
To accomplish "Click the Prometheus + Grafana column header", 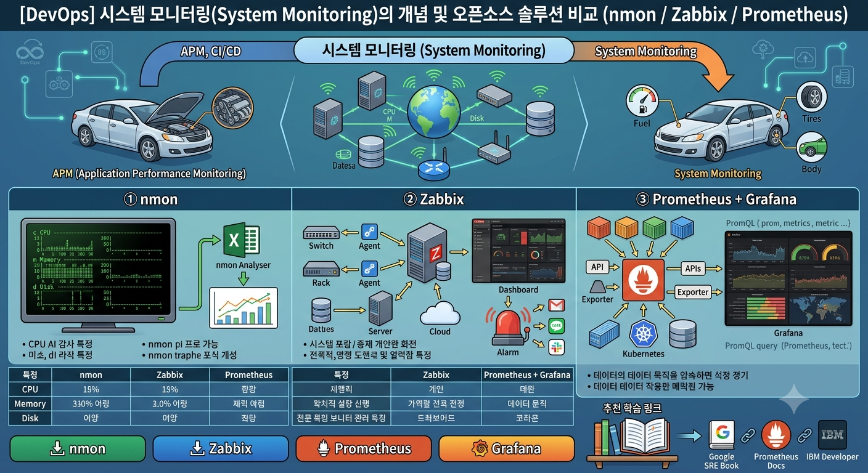I will tap(527, 374).
